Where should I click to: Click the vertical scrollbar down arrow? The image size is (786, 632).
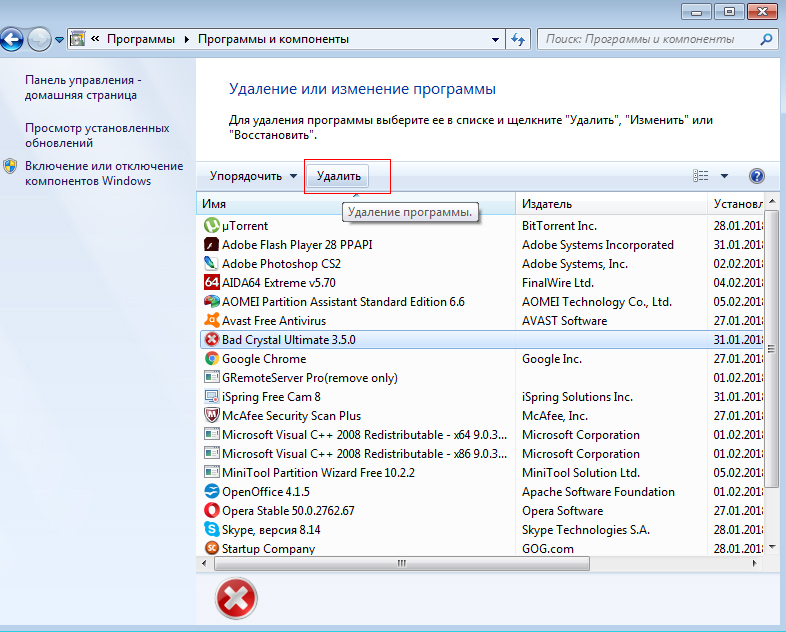(x=771, y=547)
